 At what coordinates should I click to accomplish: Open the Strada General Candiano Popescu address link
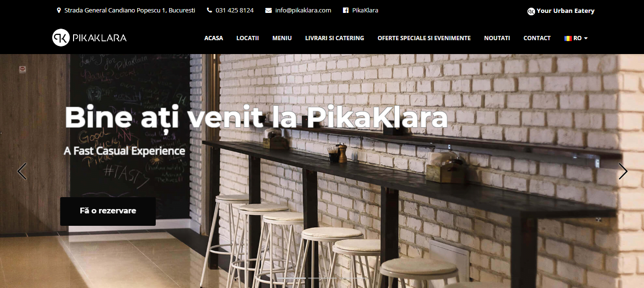129,11
